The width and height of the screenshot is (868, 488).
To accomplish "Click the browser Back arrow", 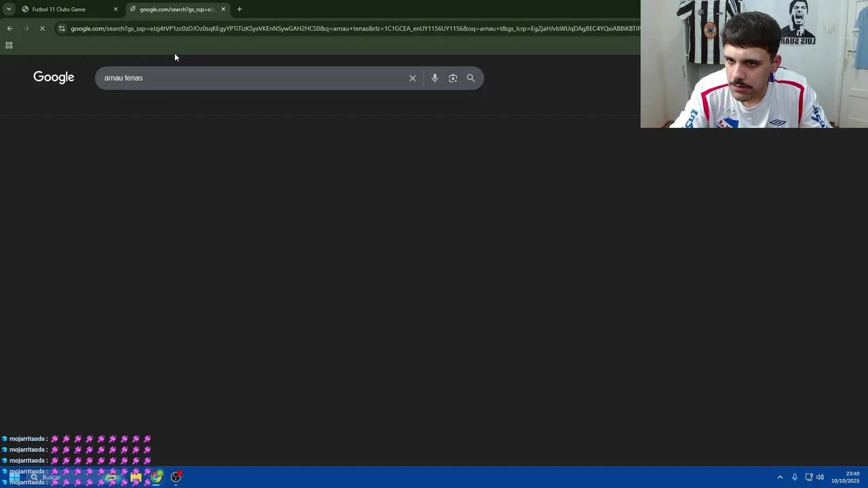I will (9, 28).
